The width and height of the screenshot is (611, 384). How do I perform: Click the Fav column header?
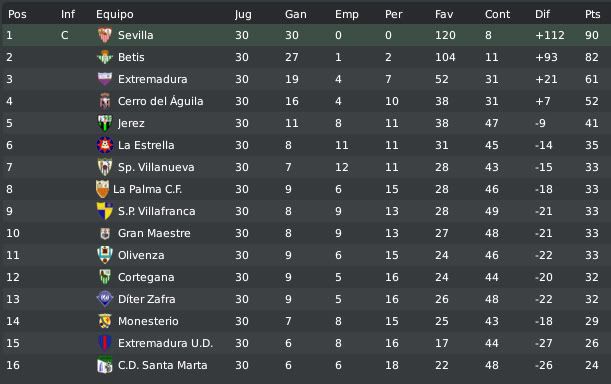tap(444, 14)
